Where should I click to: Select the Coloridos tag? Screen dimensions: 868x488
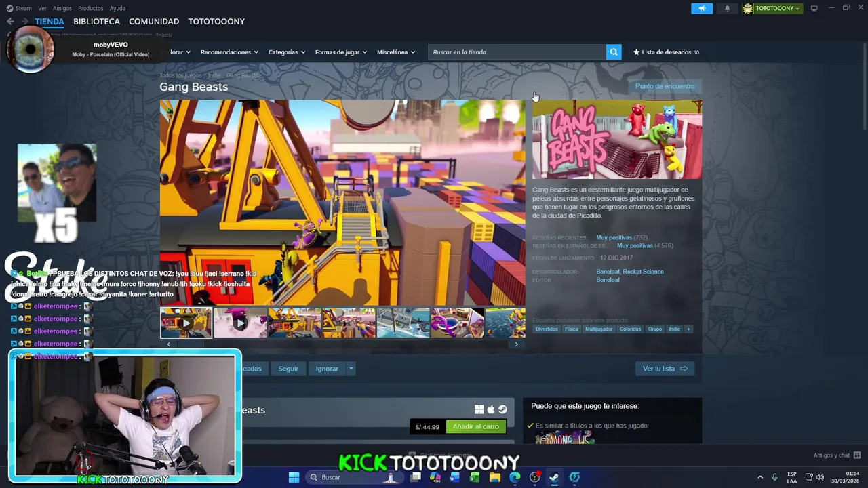630,329
